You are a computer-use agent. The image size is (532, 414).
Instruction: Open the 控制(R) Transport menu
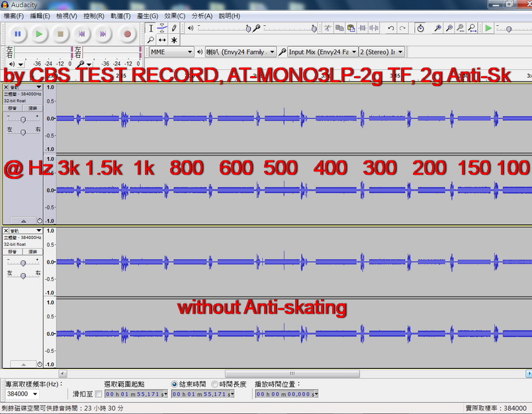click(x=94, y=16)
